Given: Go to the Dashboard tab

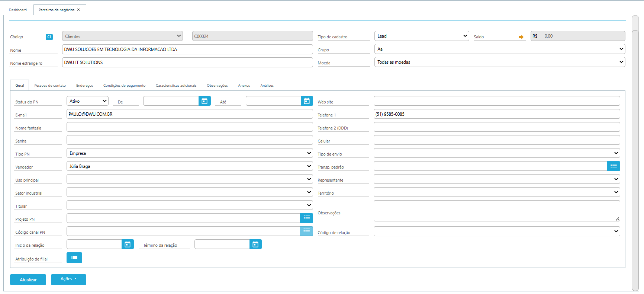Looking at the screenshot, I should pos(18,10).
